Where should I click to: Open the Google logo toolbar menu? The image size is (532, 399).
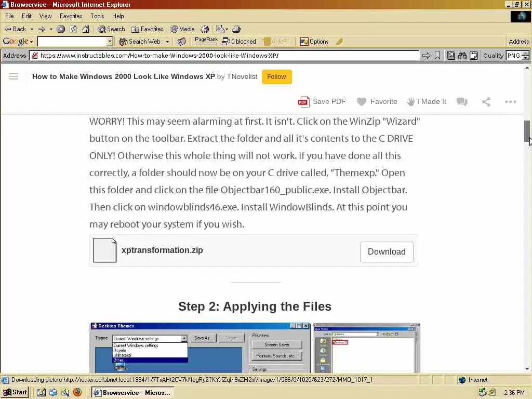(x=18, y=42)
